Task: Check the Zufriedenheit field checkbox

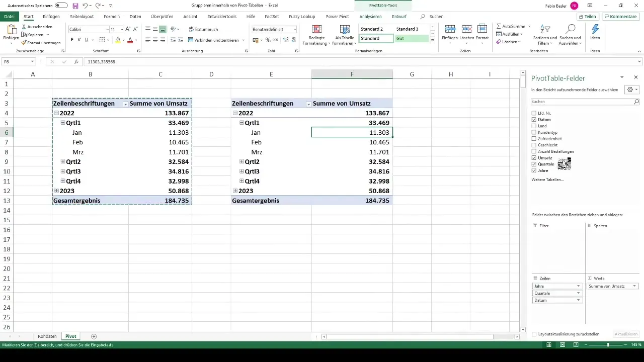Action: pos(534,139)
